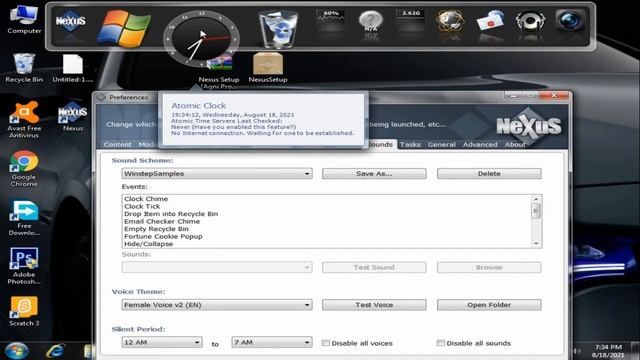The width and height of the screenshot is (640, 360).
Task: Click the Open Folder button
Action: click(x=489, y=305)
